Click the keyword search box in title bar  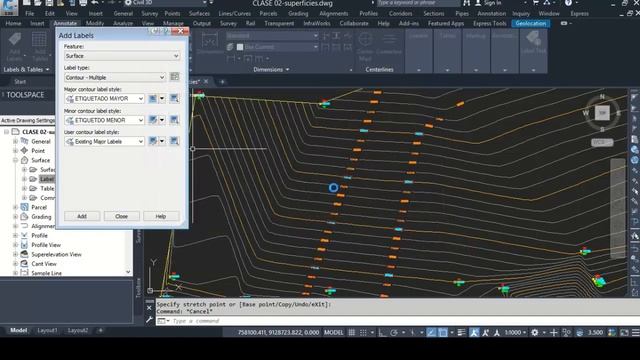(418, 3)
